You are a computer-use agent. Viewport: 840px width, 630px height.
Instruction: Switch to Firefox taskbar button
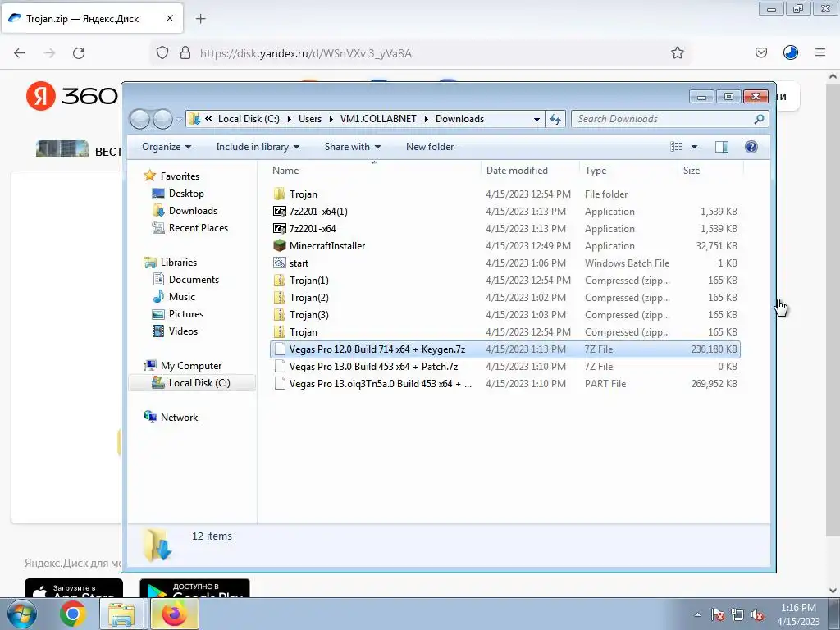point(174,614)
